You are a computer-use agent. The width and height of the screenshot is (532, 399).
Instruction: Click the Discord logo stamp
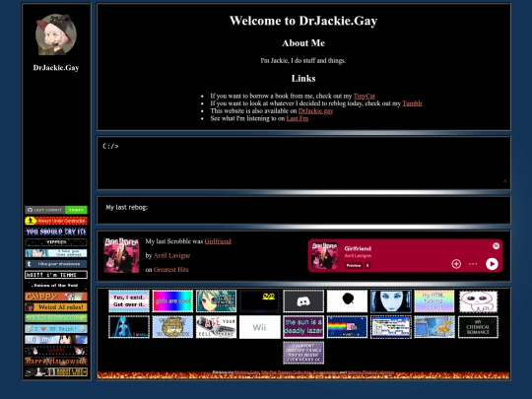coord(303,300)
